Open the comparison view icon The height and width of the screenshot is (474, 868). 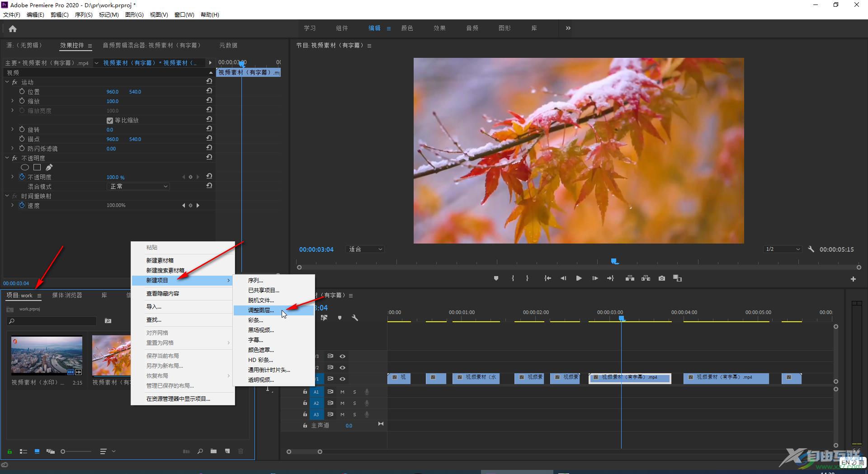click(x=677, y=278)
